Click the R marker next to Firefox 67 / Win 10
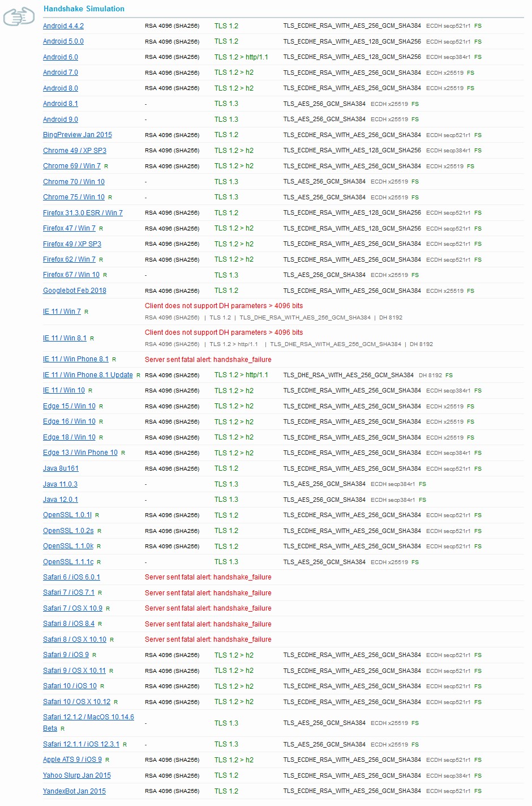The image size is (532, 806). 105,275
